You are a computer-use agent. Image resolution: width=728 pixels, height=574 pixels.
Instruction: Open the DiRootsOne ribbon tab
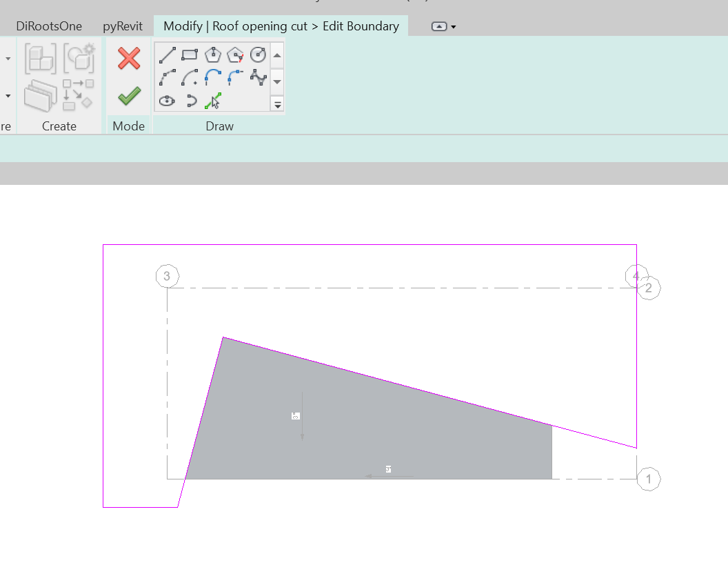49,26
